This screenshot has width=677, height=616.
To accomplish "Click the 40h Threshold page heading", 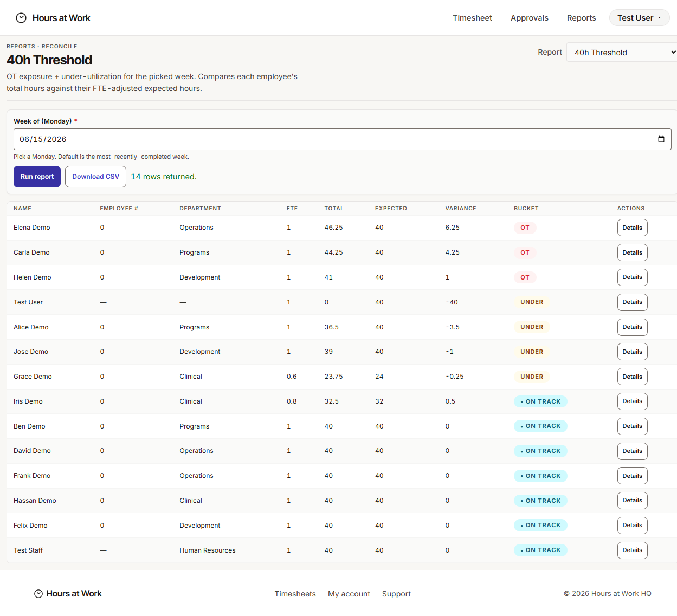I will [49, 60].
